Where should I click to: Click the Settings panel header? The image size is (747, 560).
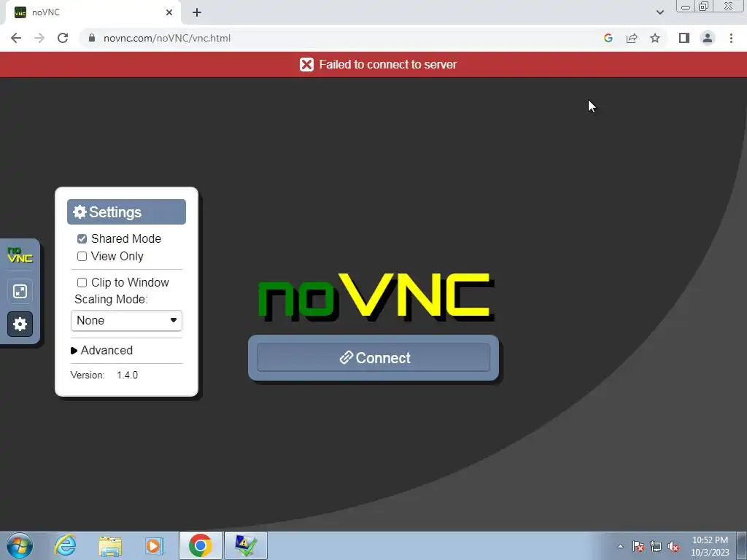coord(126,212)
